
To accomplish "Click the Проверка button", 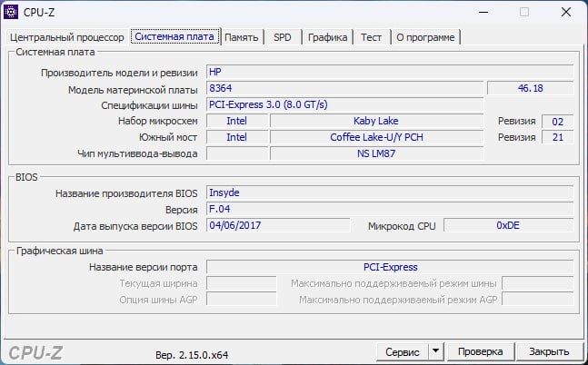I will pyautogui.click(x=481, y=352).
